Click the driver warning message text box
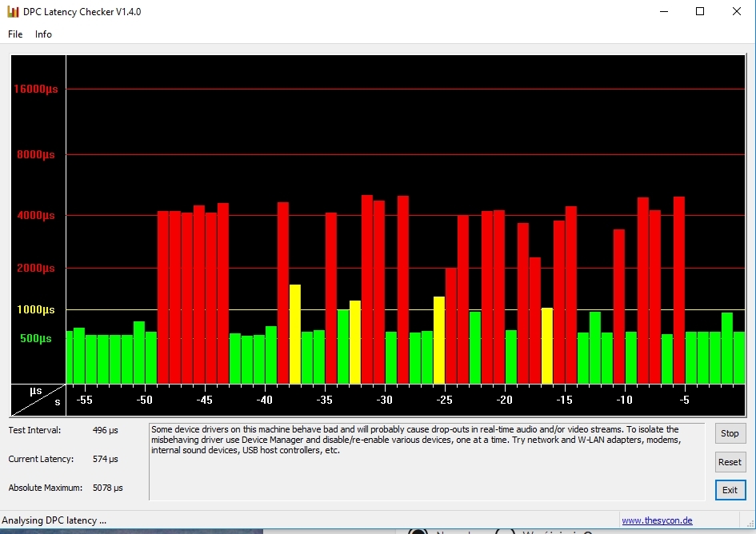Screen dimensions: 756x534 (x=426, y=462)
